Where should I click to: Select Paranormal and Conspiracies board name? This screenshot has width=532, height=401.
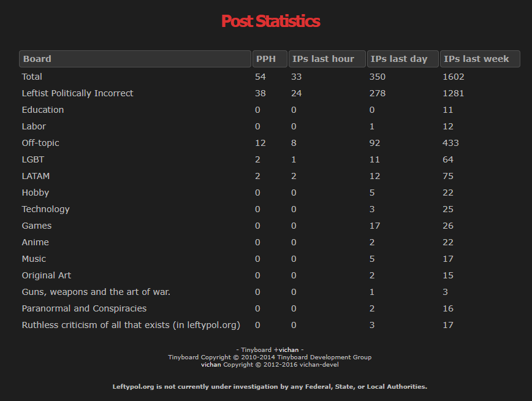tap(84, 308)
